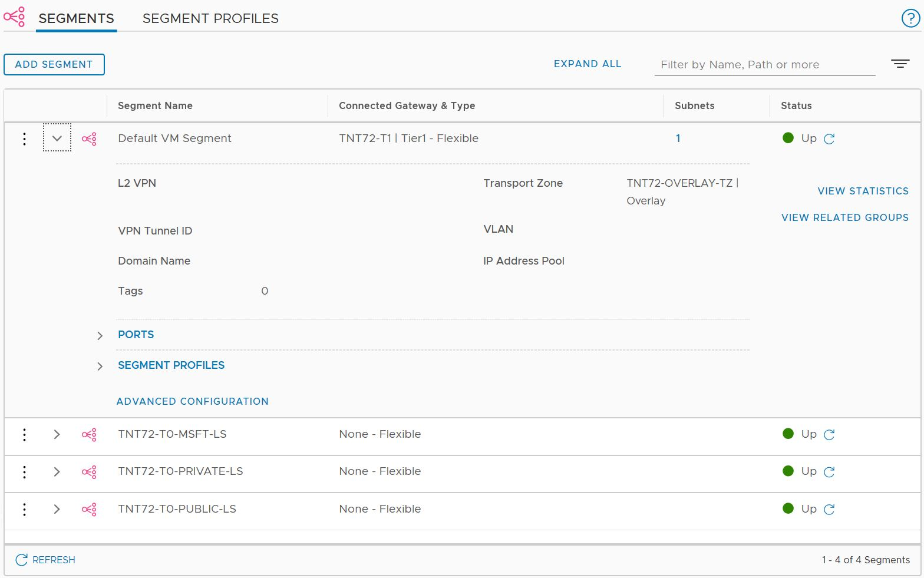Collapse the Default VM Segment row
The width and height of the screenshot is (924, 578).
[x=57, y=138]
